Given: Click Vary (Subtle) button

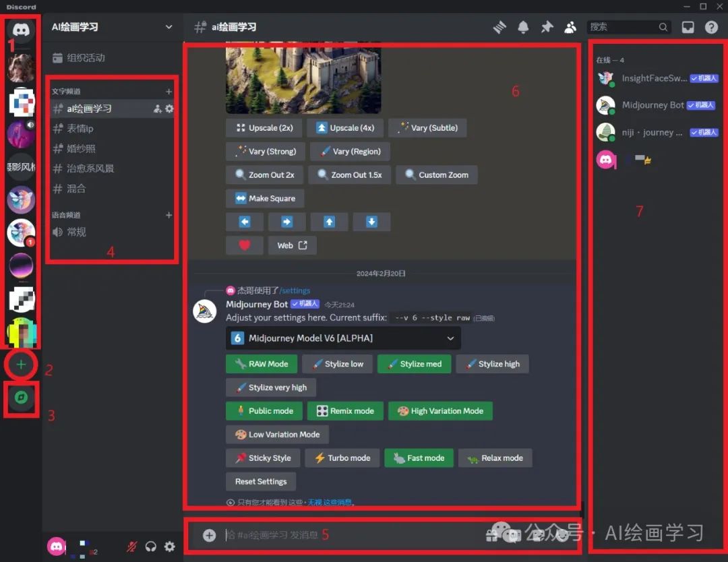Looking at the screenshot, I should [x=427, y=127].
